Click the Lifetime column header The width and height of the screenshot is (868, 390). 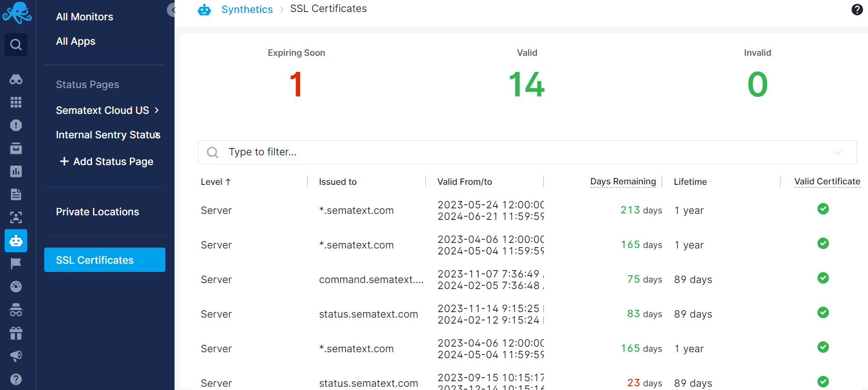tap(690, 182)
